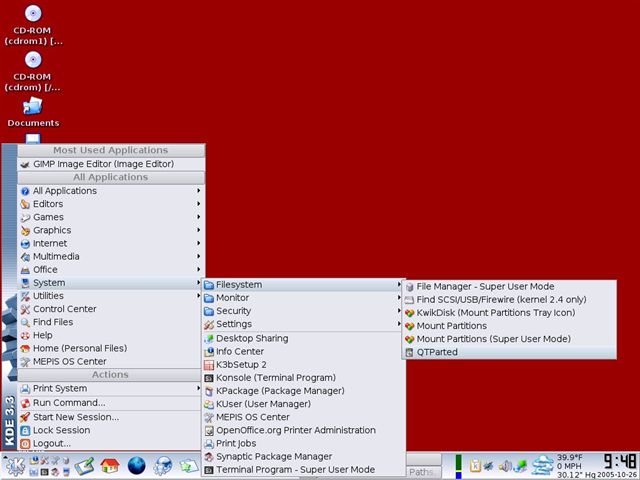Open KPackage (Package Manager) icon
This screenshot has width=640, height=480.
coord(209,391)
